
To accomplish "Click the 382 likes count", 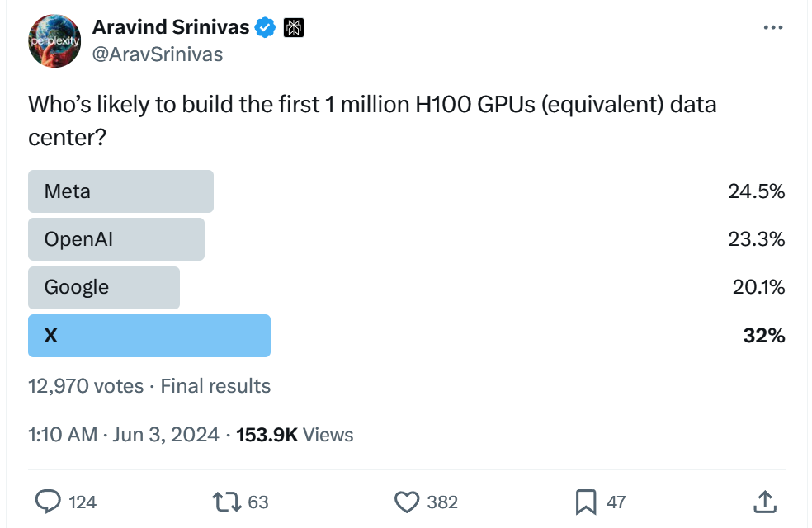I will 441,502.
